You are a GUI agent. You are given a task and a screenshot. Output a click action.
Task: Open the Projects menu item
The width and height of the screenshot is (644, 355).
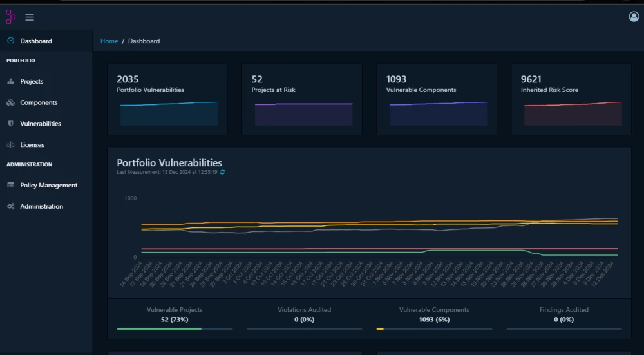[x=32, y=82]
